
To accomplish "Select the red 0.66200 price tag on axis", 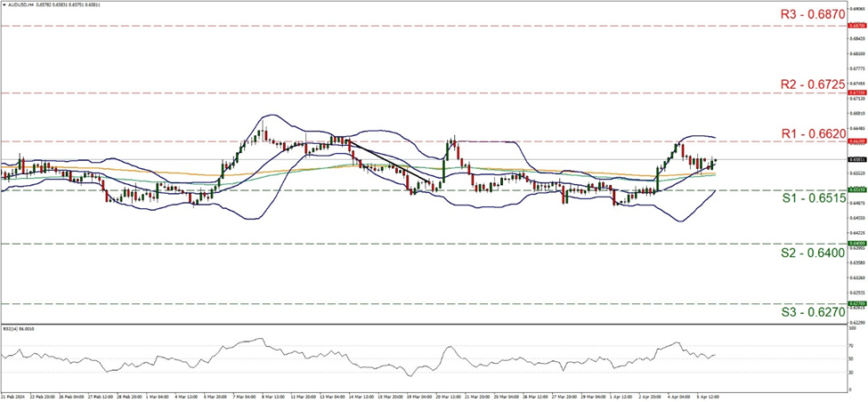I will tap(858, 141).
